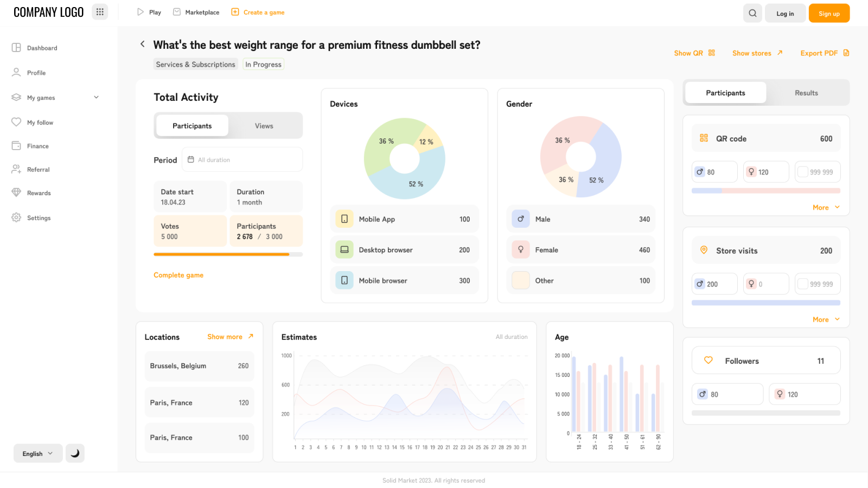Open the Rewards diamond icon

16,192
